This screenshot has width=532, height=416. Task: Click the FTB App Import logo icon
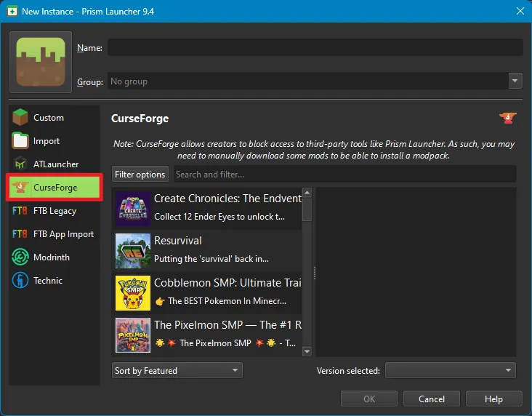tap(20, 234)
